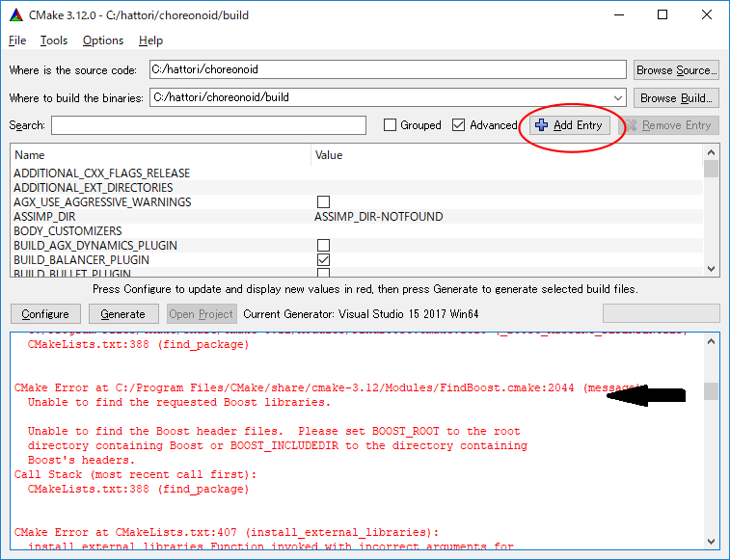Toggle AGX_USE_AGGRESSIVE_WARNINGS checkbox
This screenshot has width=730, height=560.
click(x=323, y=202)
